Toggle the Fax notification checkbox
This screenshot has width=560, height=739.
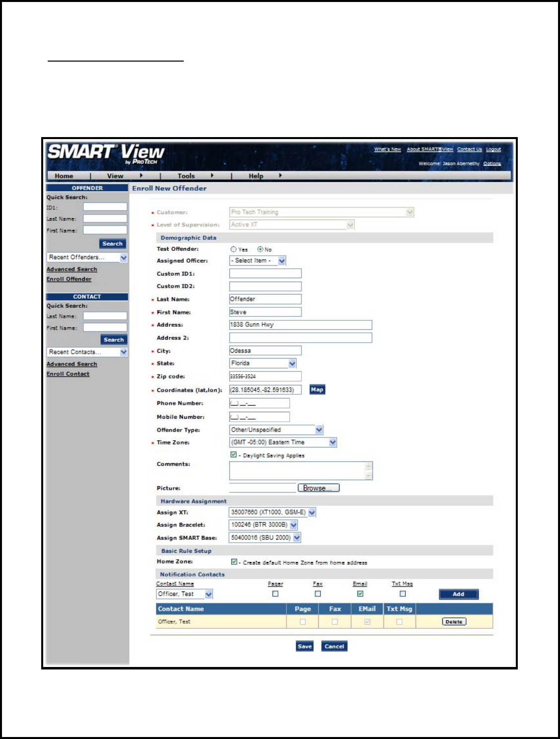pos(318,594)
